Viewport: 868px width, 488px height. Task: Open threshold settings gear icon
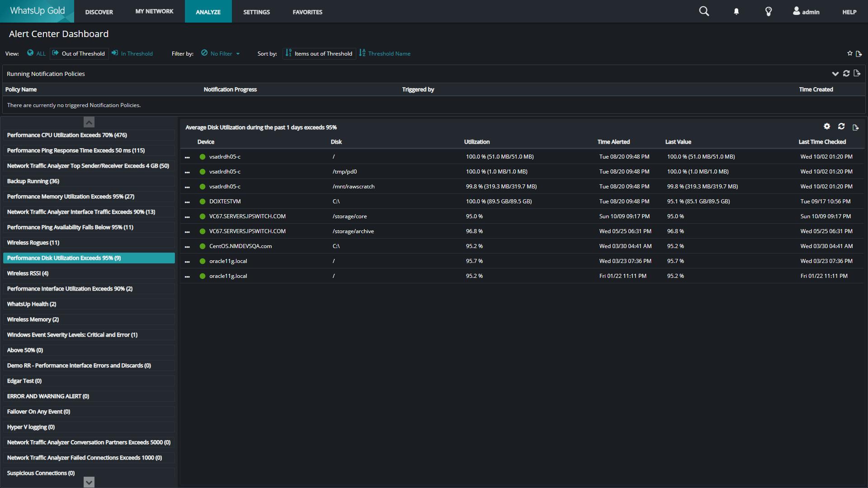(x=827, y=127)
